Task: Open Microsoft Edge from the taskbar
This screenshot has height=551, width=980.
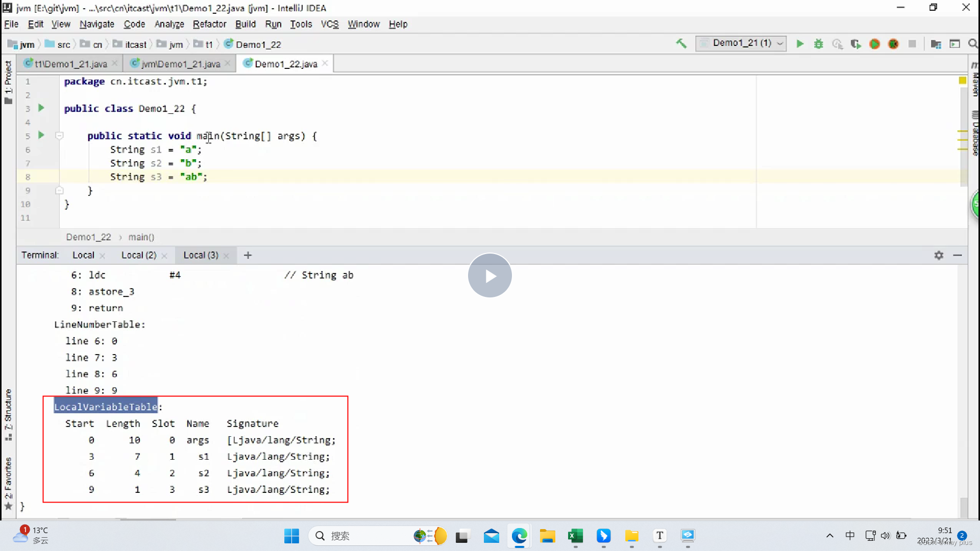Action: pyautogui.click(x=519, y=536)
